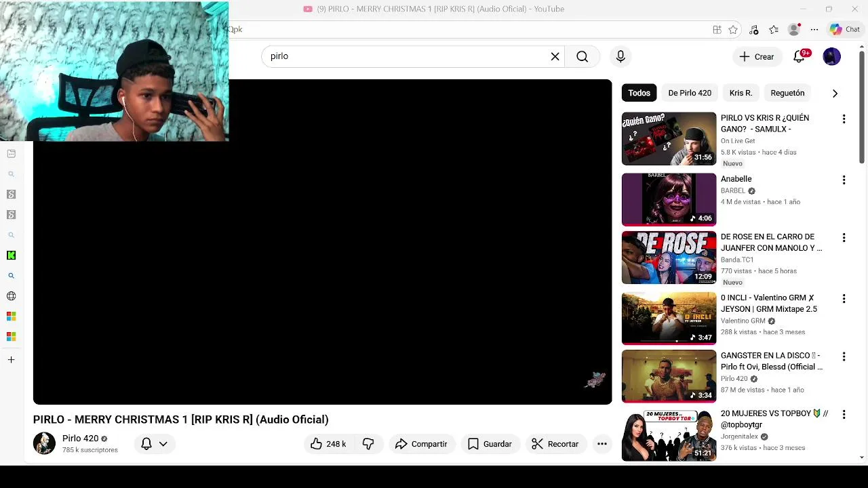Clear the YouTube search box text
The width and height of the screenshot is (868, 488).
pos(555,56)
